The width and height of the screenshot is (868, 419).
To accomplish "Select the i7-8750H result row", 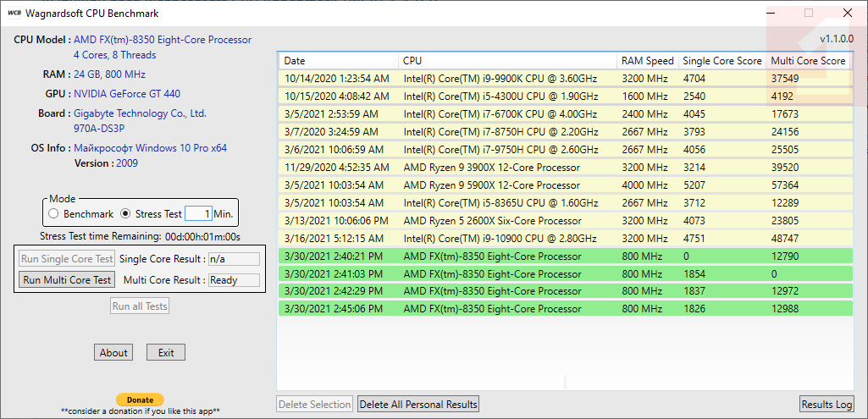I will pyautogui.click(x=565, y=132).
